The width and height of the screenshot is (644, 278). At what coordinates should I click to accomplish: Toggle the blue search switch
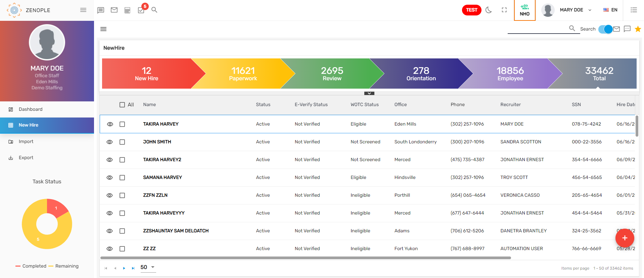coord(606,29)
